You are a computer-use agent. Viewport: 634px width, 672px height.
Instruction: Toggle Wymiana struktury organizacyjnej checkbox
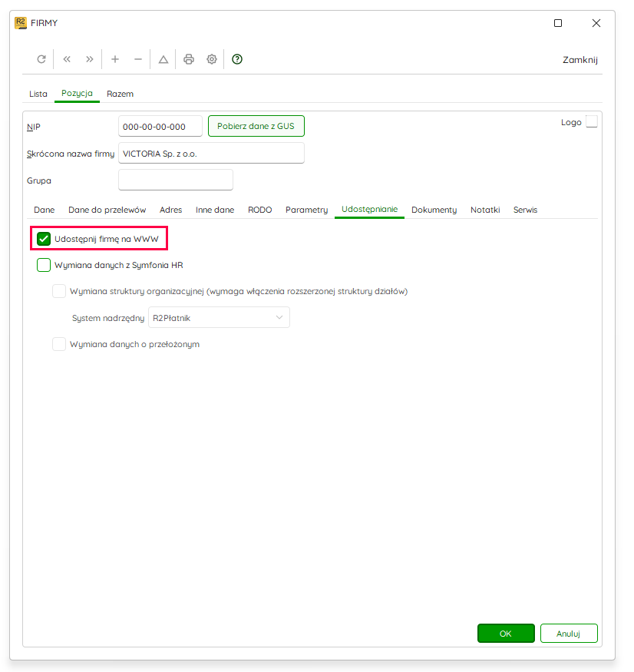pos(59,291)
